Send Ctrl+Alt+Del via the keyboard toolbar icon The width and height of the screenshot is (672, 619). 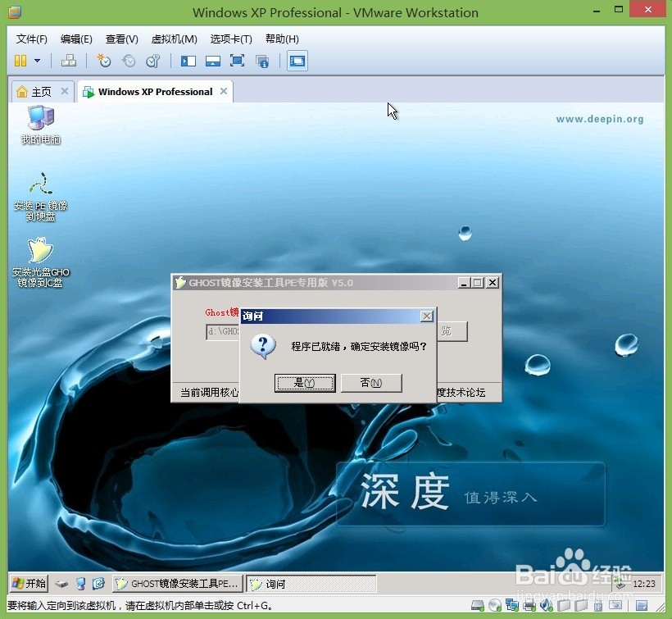[69, 61]
